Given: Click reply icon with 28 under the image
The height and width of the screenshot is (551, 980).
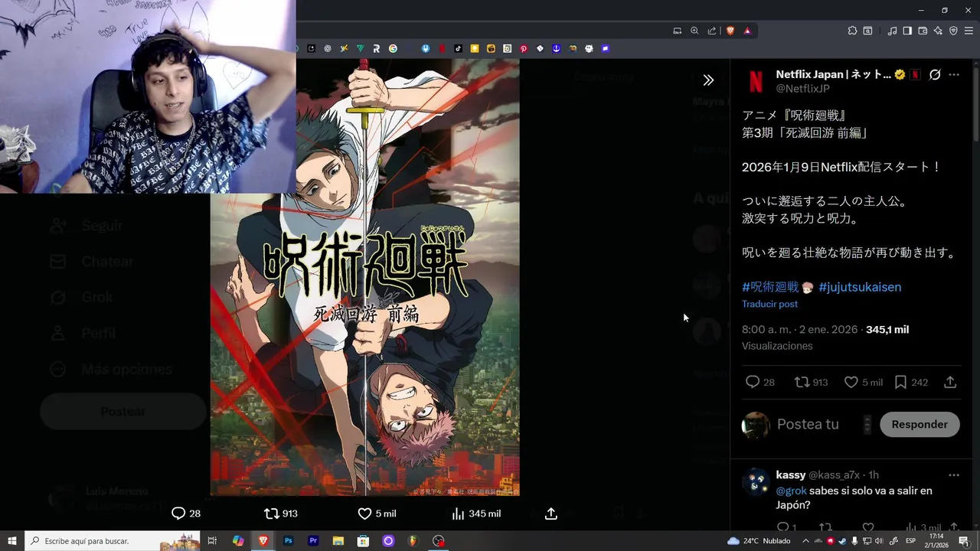Looking at the screenshot, I should (x=178, y=514).
